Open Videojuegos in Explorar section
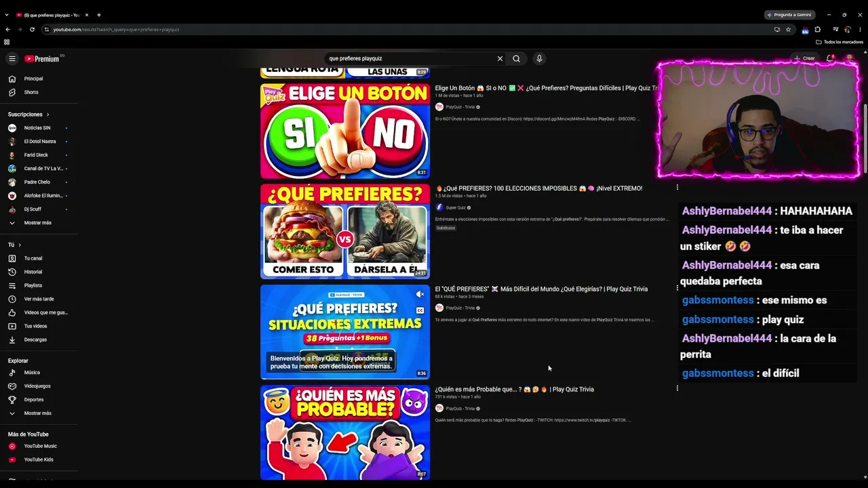868x488 pixels. (39, 386)
